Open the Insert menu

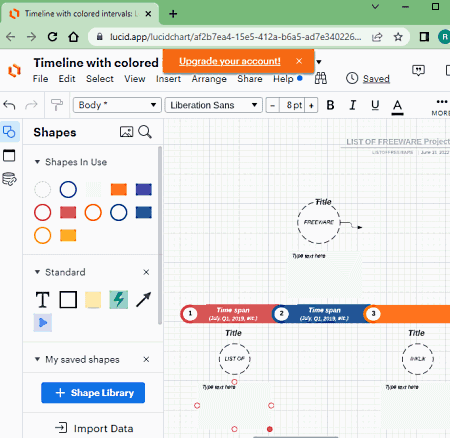(168, 79)
